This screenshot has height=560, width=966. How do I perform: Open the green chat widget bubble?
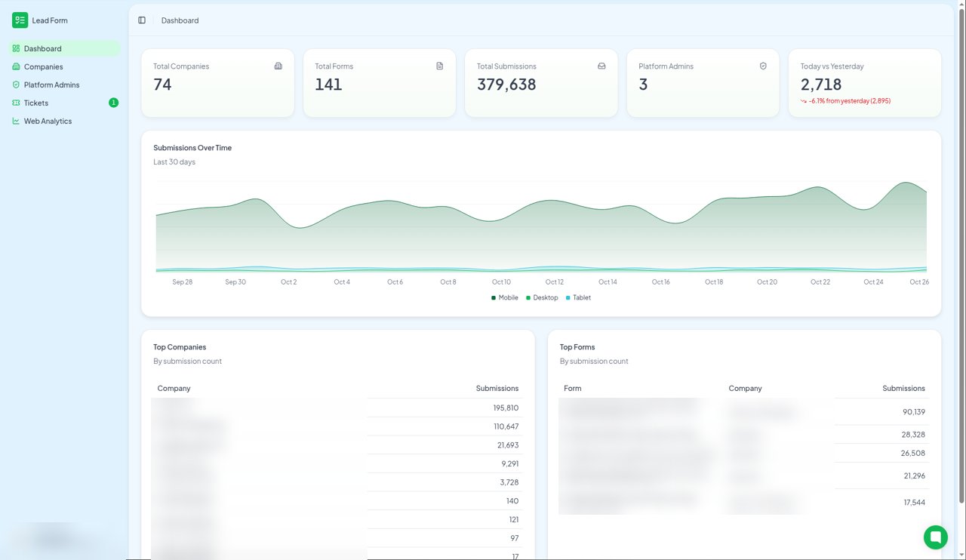pyautogui.click(x=936, y=537)
